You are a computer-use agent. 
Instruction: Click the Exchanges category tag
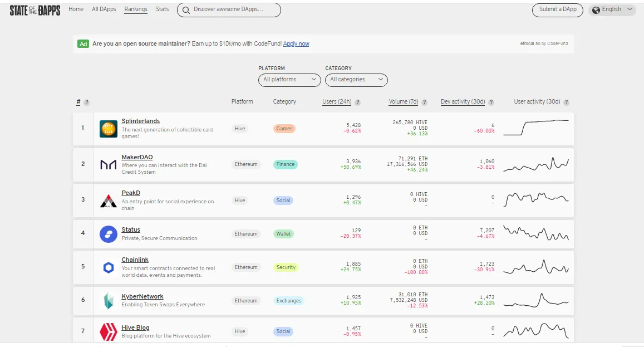pyautogui.click(x=289, y=301)
